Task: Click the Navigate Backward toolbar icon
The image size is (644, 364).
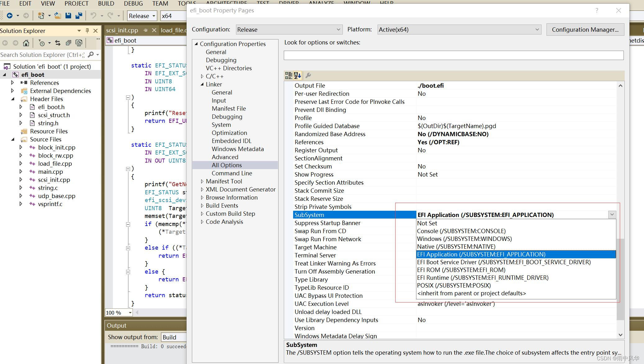Action: (x=10, y=16)
